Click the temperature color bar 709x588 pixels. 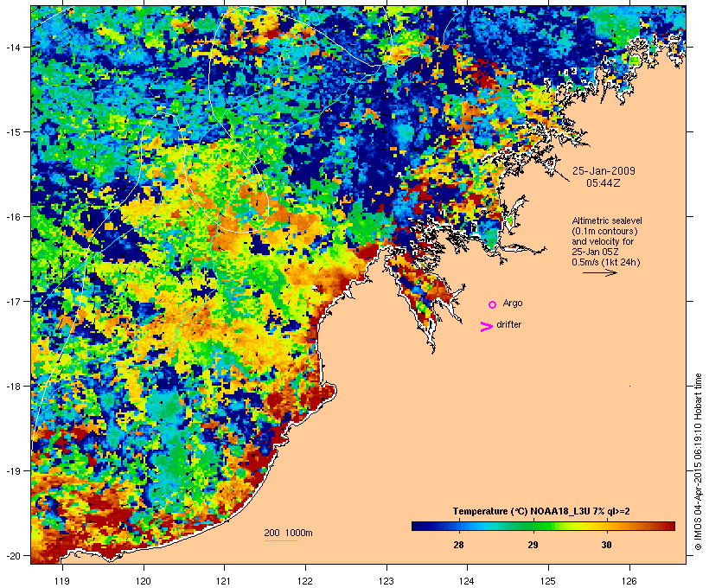pos(543,526)
